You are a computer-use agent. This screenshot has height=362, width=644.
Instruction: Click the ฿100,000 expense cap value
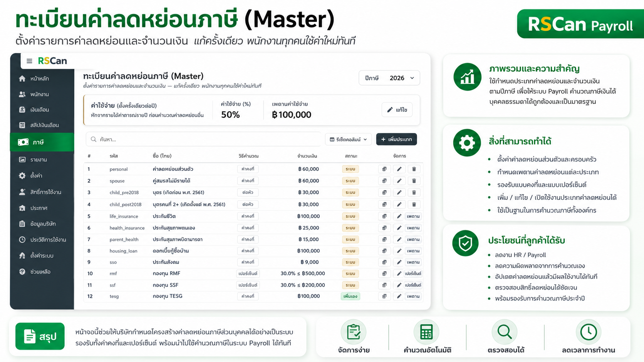pyautogui.click(x=292, y=115)
